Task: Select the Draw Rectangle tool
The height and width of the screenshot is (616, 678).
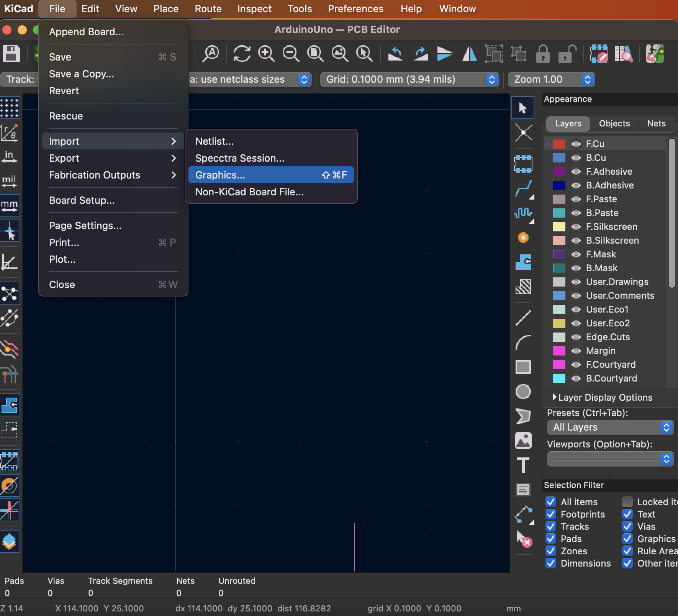Action: point(523,367)
